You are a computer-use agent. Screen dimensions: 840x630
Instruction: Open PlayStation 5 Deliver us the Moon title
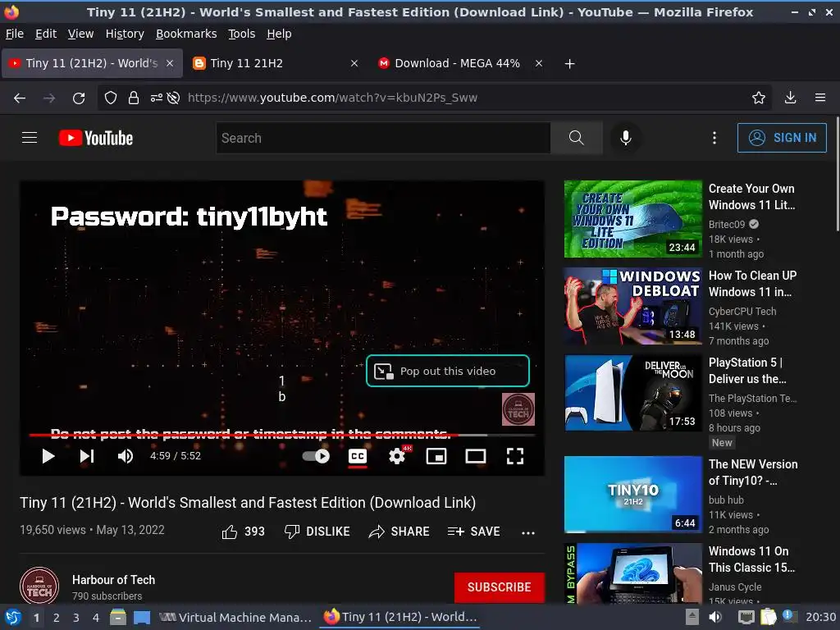[x=748, y=371]
